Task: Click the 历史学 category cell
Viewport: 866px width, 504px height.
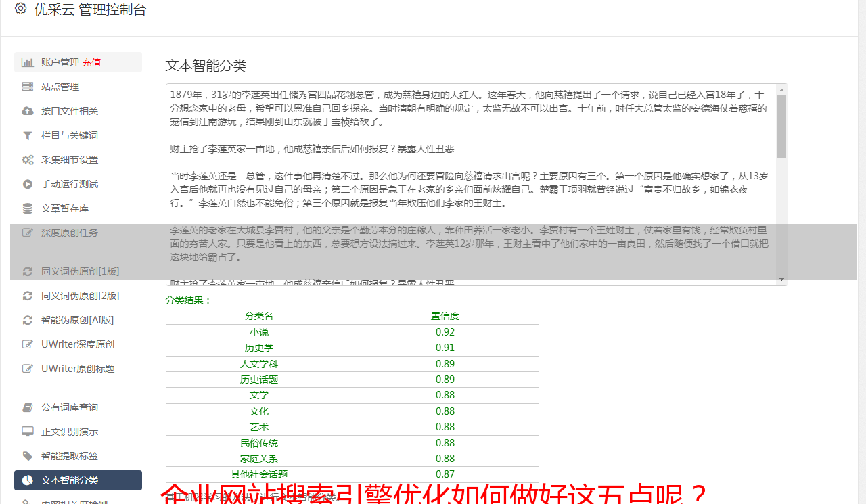Action: 259,348
